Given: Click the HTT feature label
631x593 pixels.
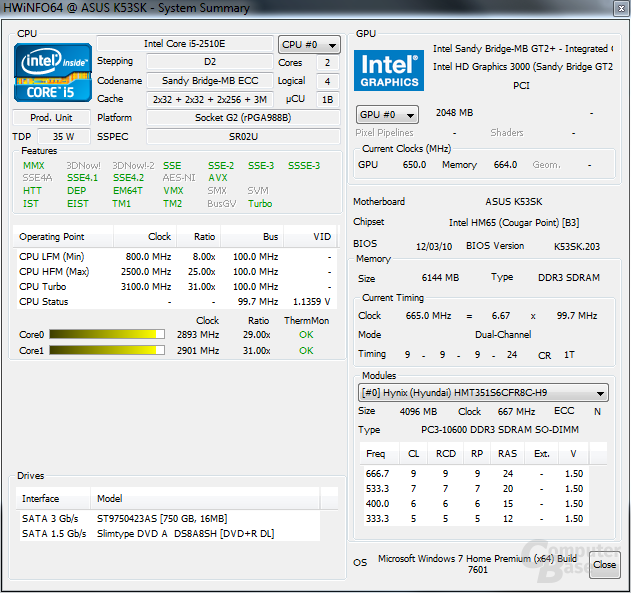Looking at the screenshot, I should [x=32, y=190].
